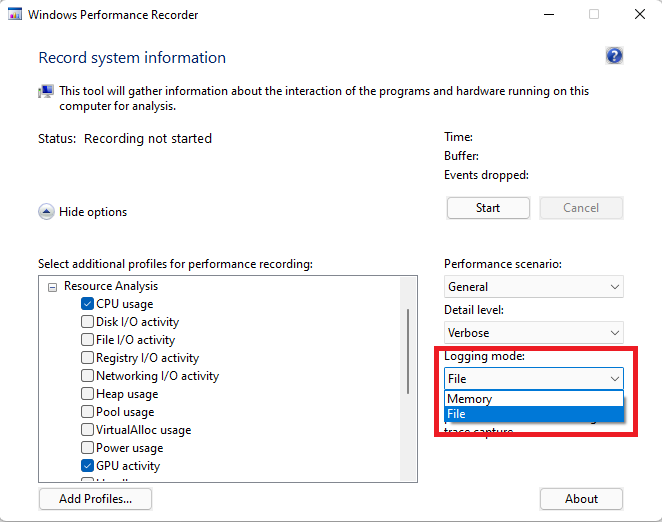Enable the Disk I/O activity checkbox
This screenshot has width=662, height=522.
[x=87, y=321]
